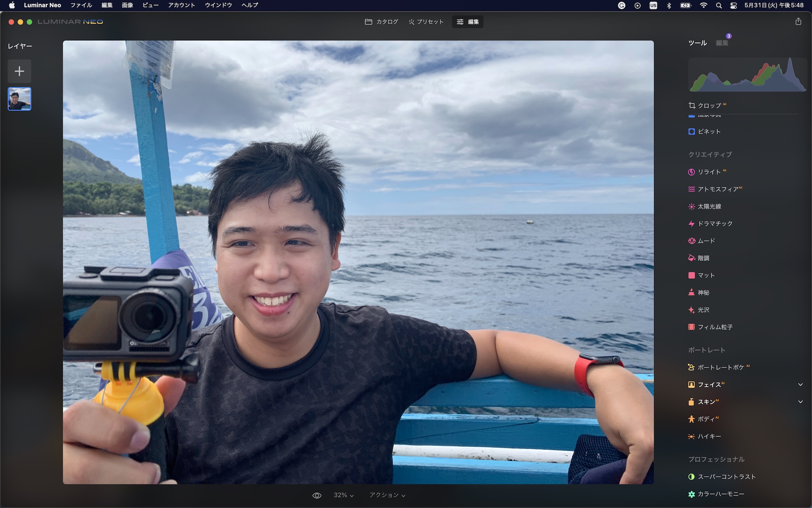The image size is (812, 508).
Task: Select the Dramatic tool (ドラマチック)
Action: pyautogui.click(x=715, y=224)
